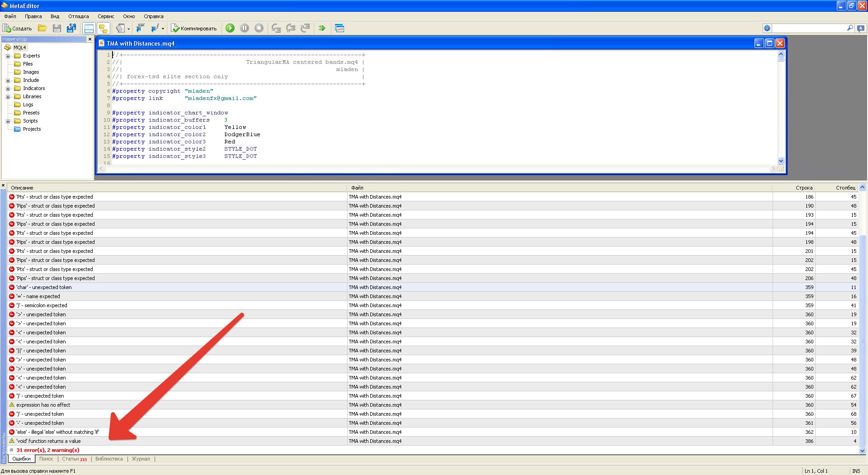This screenshot has width=868, height=475.
Task: Start debugging with the green play button
Action: (x=230, y=28)
